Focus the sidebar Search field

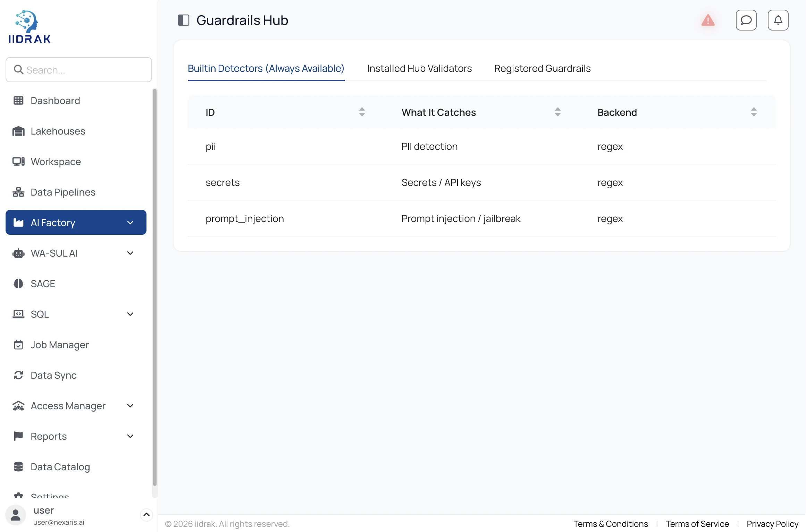(79, 70)
